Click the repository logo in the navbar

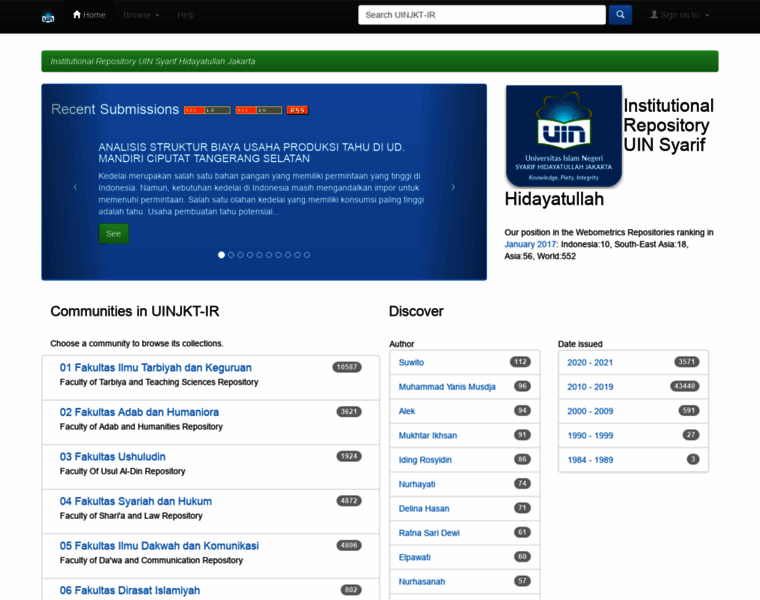pos(48,17)
